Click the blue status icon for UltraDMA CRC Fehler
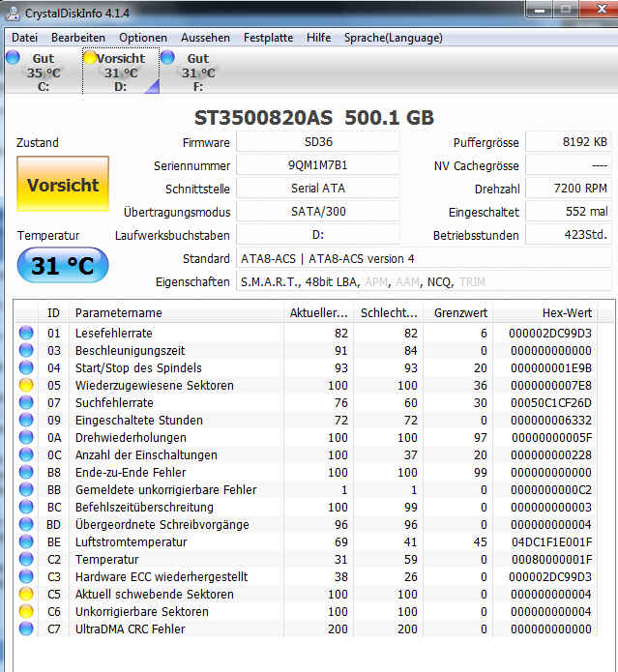The width and height of the screenshot is (618, 672). (x=26, y=628)
